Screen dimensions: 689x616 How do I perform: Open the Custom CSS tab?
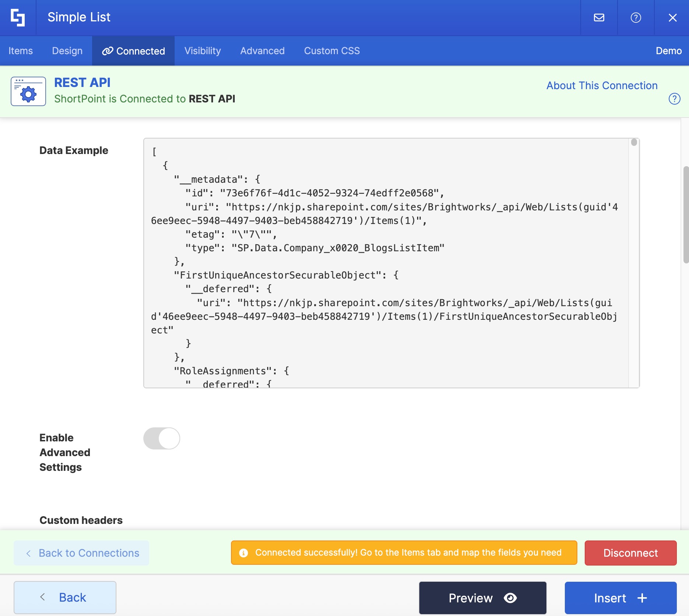(x=332, y=51)
